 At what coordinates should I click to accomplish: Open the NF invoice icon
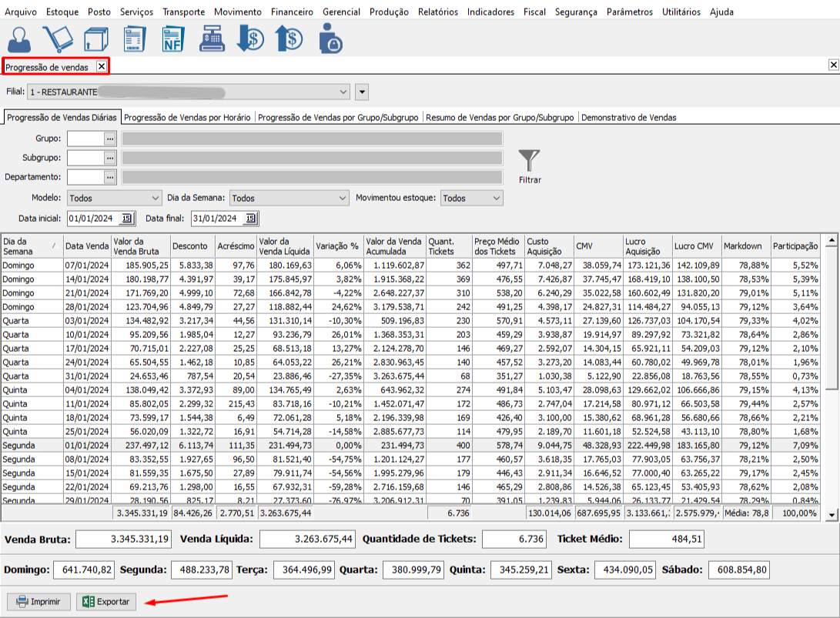pyautogui.click(x=173, y=38)
